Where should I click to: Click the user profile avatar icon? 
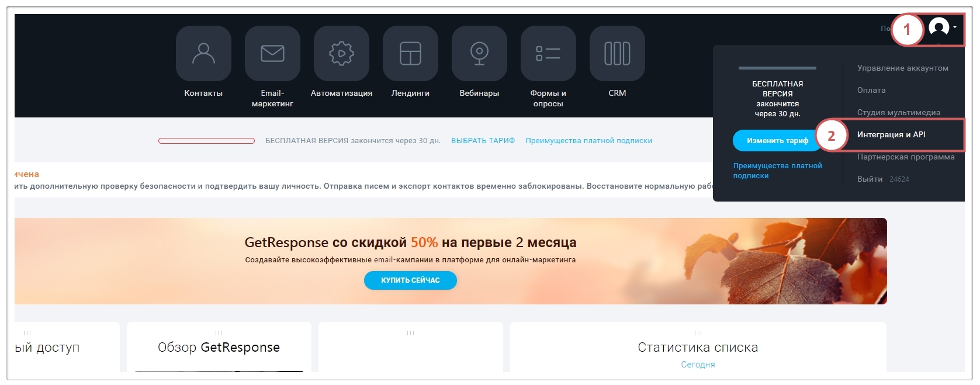pos(939,27)
